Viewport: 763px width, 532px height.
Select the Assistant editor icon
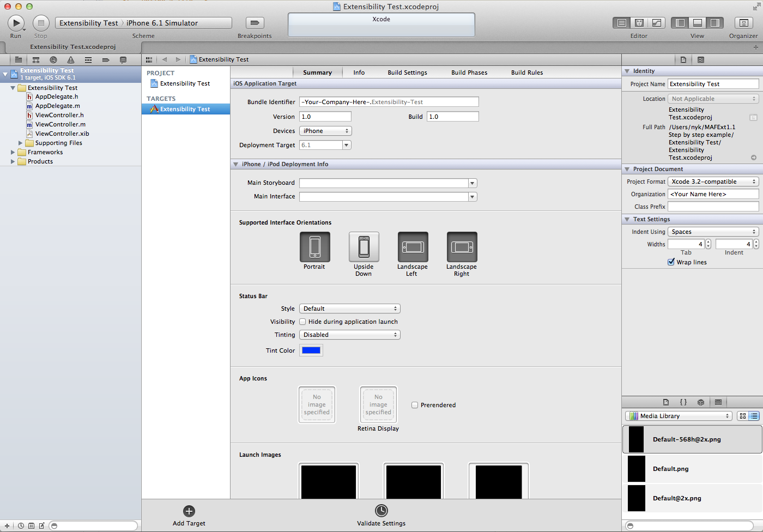pos(639,23)
